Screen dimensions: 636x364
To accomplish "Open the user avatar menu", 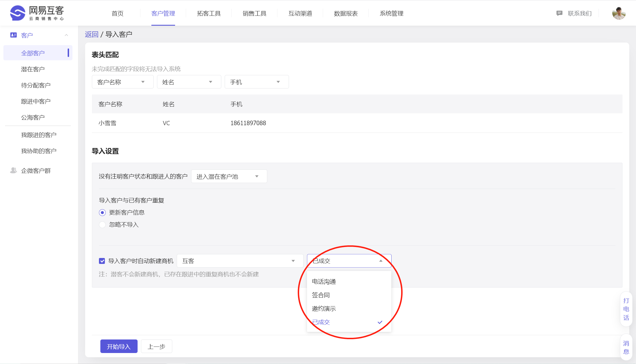I will click(619, 13).
